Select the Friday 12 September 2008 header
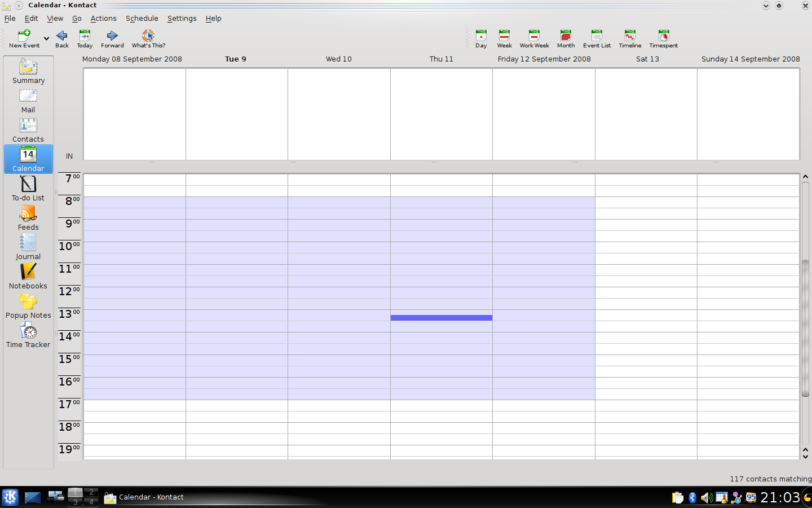Image resolution: width=812 pixels, height=508 pixels. click(x=544, y=59)
